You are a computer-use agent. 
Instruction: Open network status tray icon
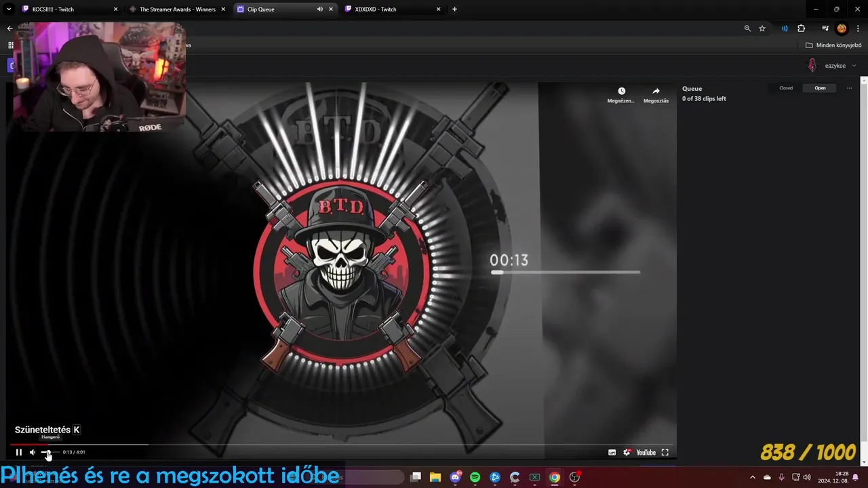point(795,477)
